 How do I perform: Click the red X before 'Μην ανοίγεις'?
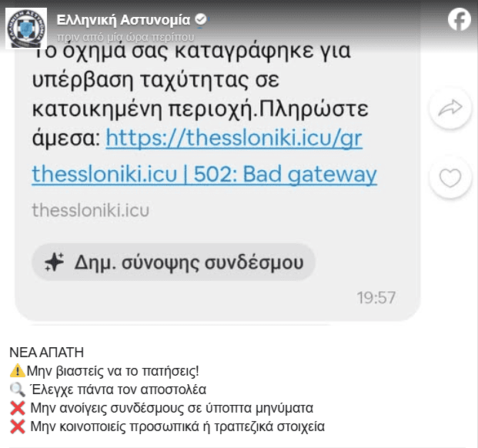point(18,408)
